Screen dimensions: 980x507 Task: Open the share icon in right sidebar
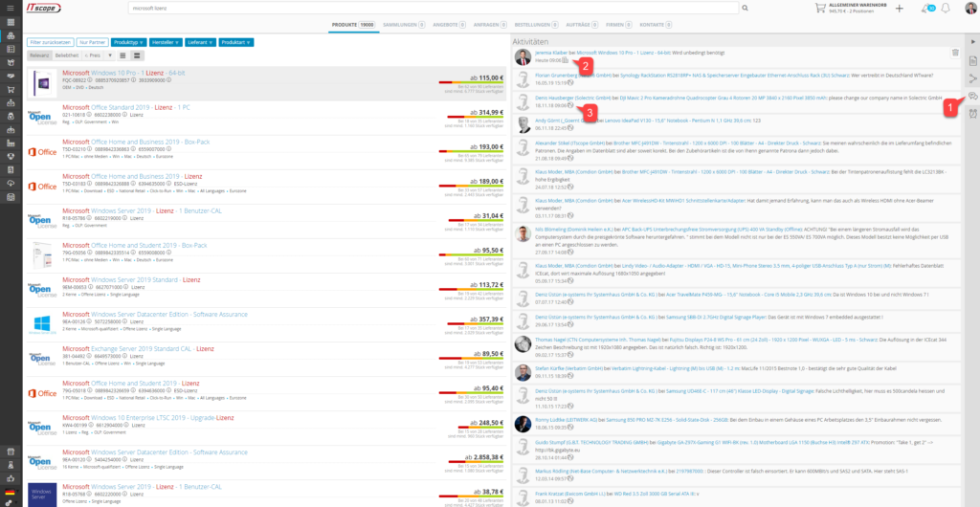click(972, 78)
